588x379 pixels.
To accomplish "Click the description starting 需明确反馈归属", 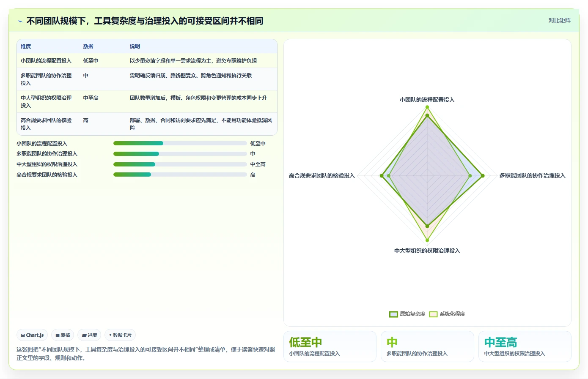I will pos(190,76).
